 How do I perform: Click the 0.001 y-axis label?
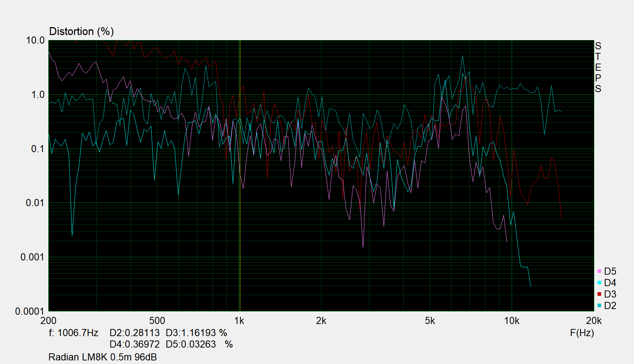[33, 257]
